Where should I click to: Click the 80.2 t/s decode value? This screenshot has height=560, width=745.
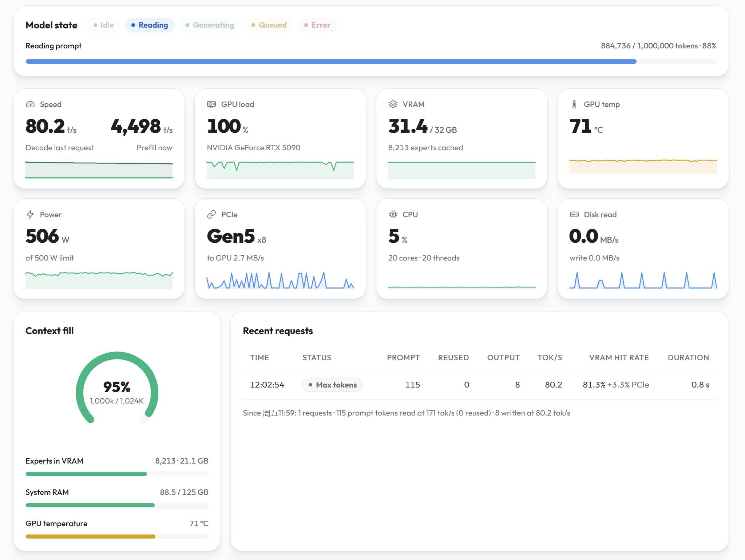[51, 127]
